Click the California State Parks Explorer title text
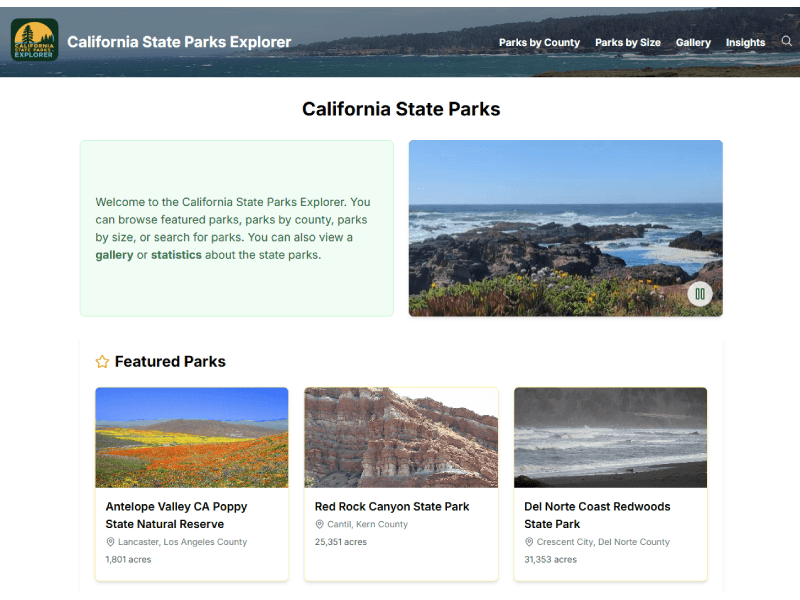Image resolution: width=800 pixels, height=600 pixels. (178, 41)
